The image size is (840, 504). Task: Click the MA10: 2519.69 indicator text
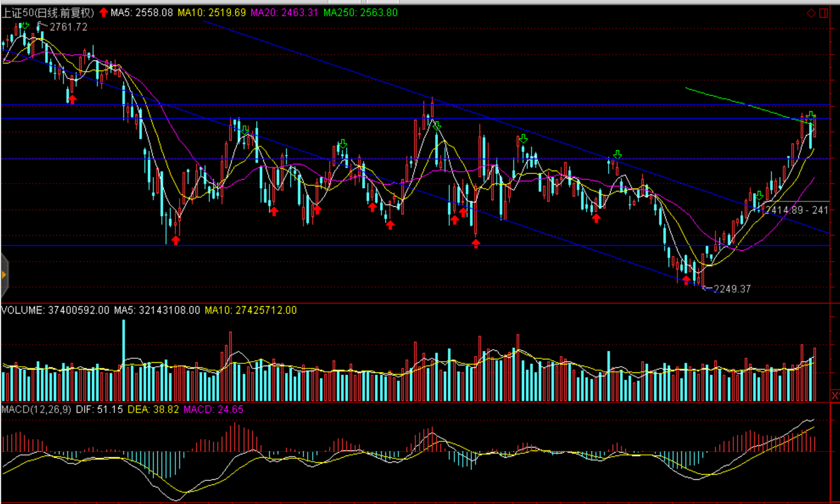[211, 12]
